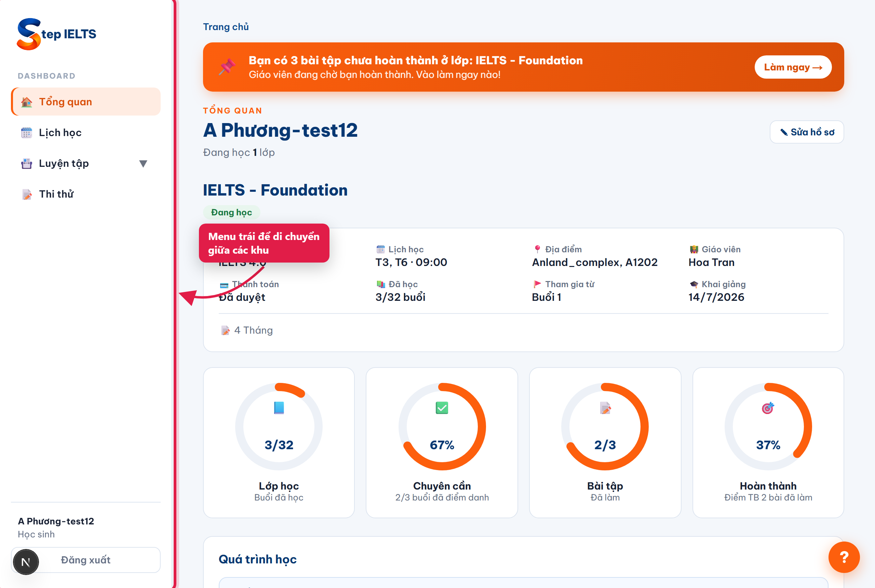Image resolution: width=875 pixels, height=588 pixels.
Task: Click the Luyện tập sidebar icon
Action: (x=27, y=163)
